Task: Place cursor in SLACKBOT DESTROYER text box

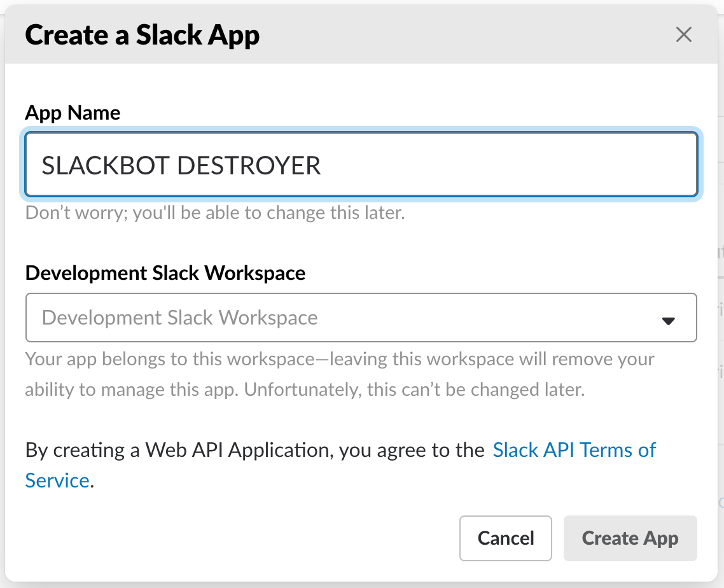Action: [x=361, y=164]
